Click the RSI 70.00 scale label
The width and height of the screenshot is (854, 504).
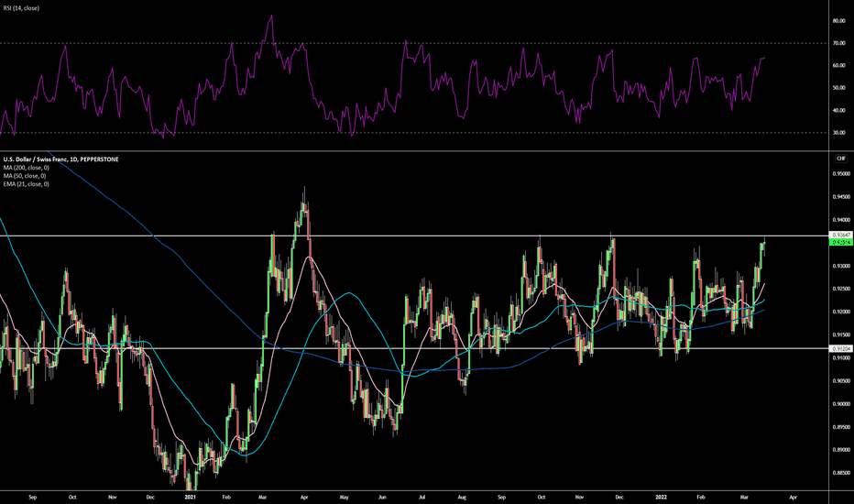tap(838, 43)
